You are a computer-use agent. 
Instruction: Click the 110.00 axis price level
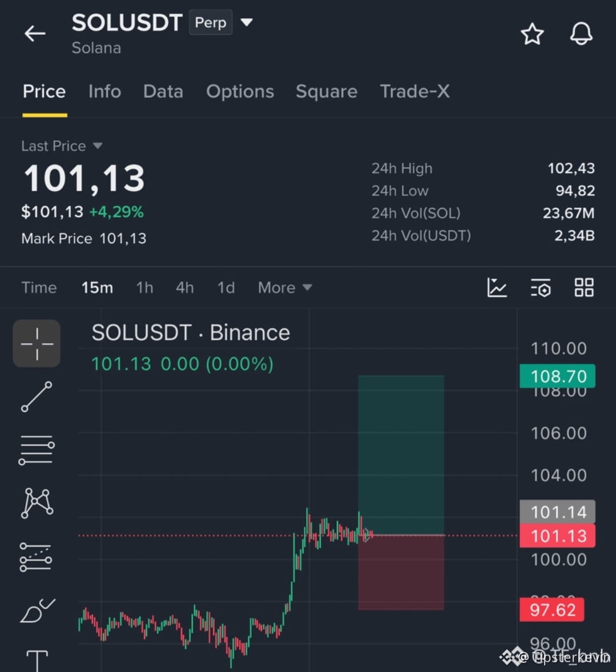pos(558,348)
